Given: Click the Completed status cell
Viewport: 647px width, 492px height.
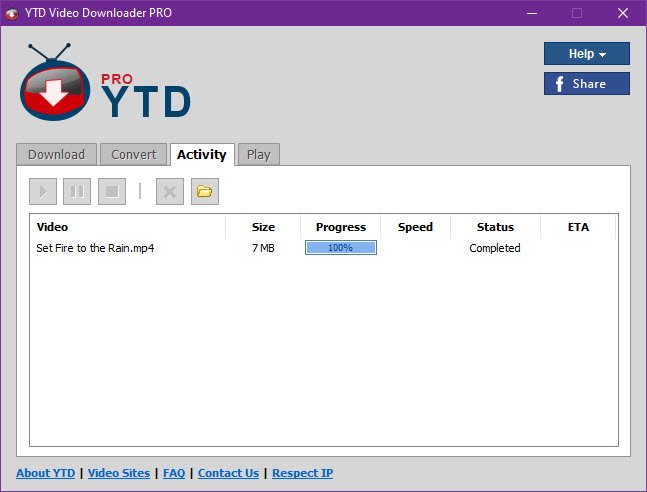Looking at the screenshot, I should (x=495, y=248).
